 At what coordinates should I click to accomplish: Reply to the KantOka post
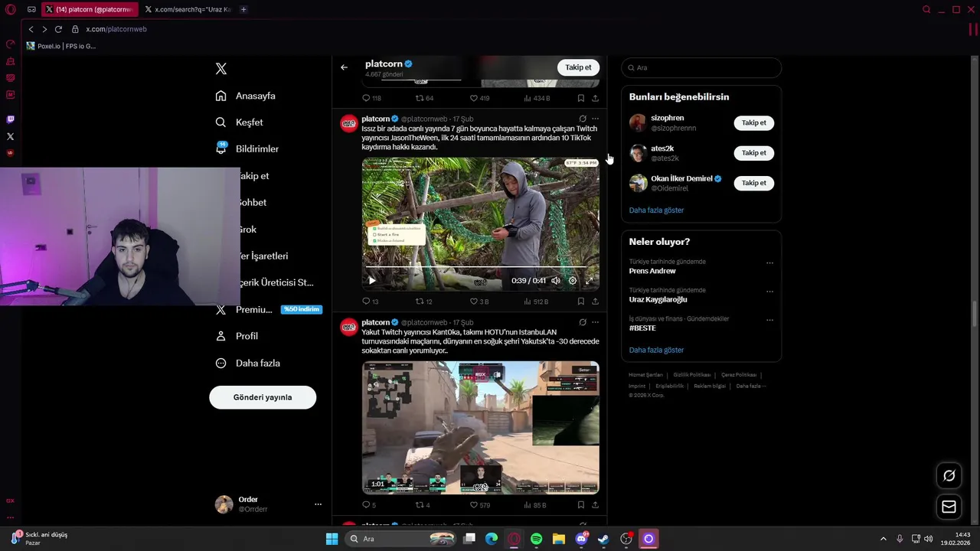click(x=369, y=505)
